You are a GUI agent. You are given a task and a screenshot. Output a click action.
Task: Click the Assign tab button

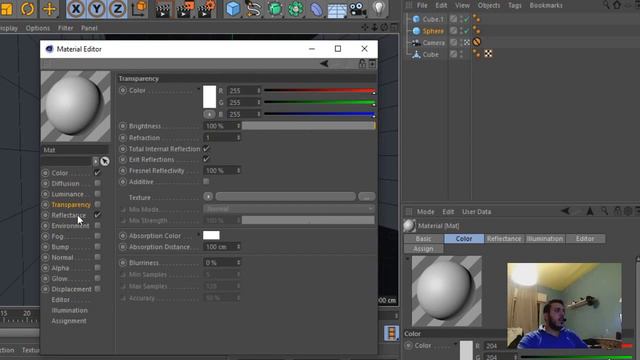[423, 249]
